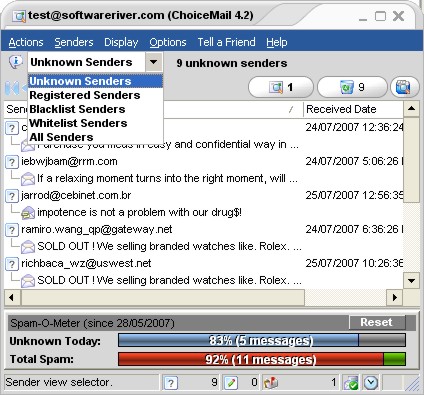Click the Tell a Friend menu link
The image size is (424, 395).
pyautogui.click(x=226, y=42)
